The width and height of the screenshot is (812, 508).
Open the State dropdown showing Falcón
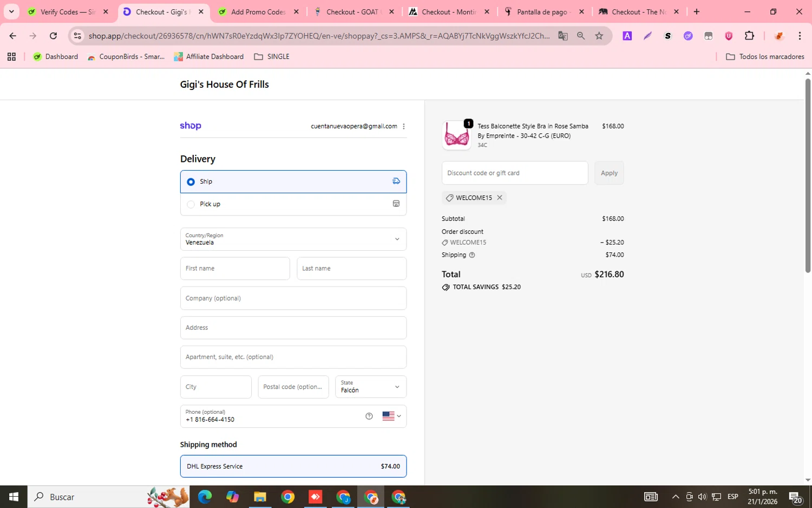(x=370, y=387)
